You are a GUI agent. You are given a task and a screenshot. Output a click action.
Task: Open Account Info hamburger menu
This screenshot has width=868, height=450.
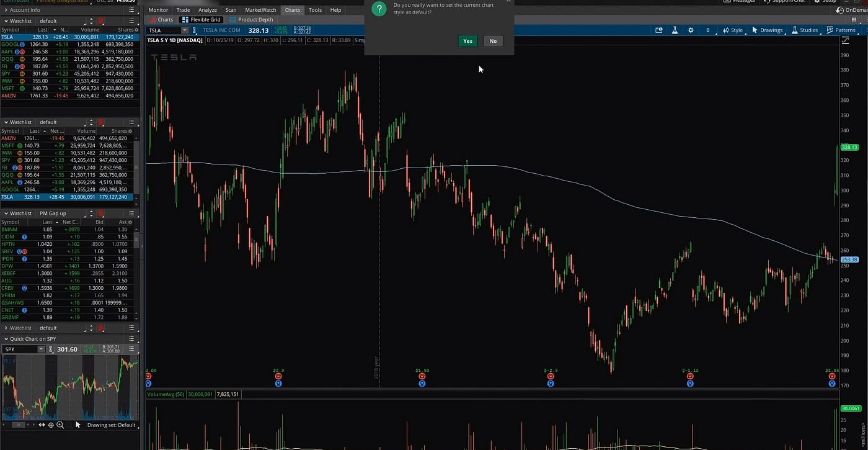(x=131, y=11)
